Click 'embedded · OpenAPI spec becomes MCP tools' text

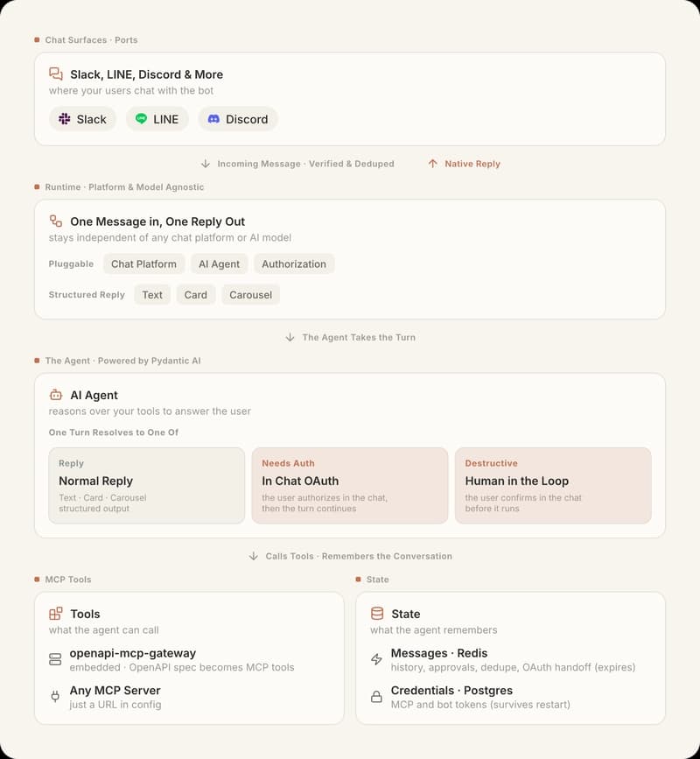(182, 667)
